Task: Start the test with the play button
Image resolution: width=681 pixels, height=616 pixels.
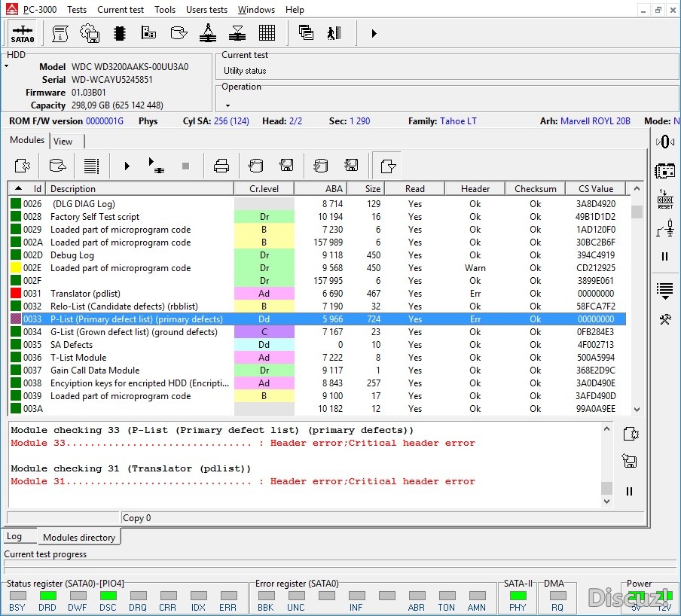Action: pos(127,166)
